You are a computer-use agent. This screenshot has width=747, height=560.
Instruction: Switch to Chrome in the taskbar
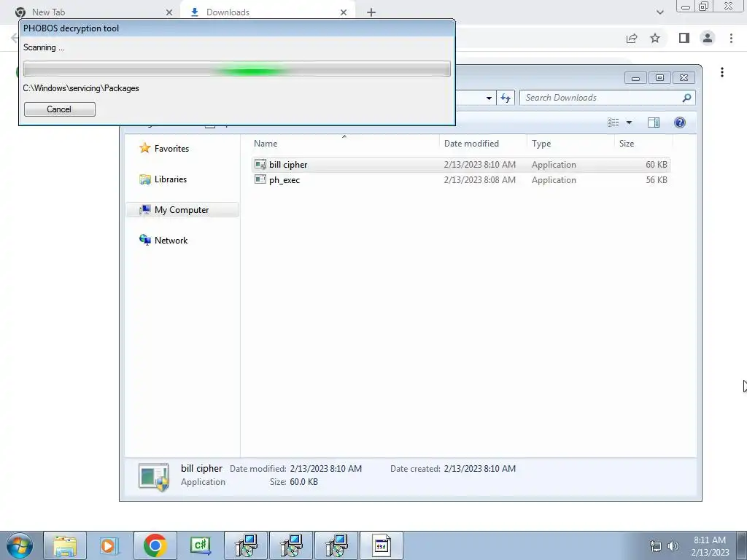coord(155,545)
